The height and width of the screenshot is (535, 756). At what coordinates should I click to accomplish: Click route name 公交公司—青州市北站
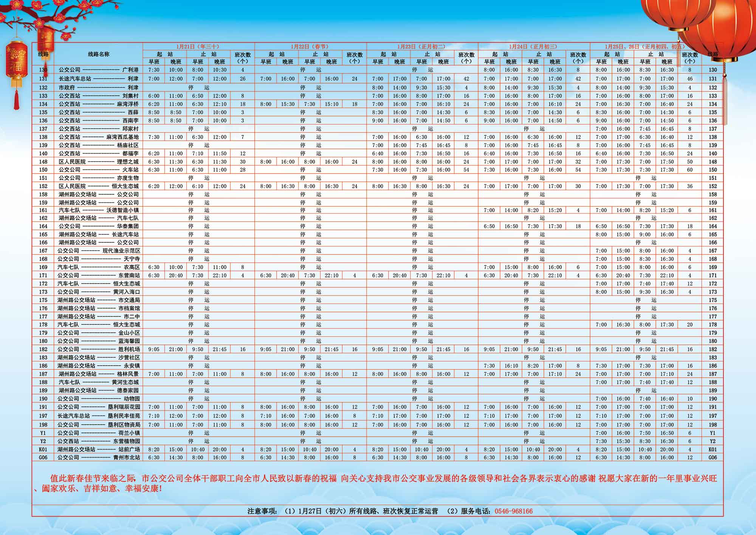tap(98, 457)
